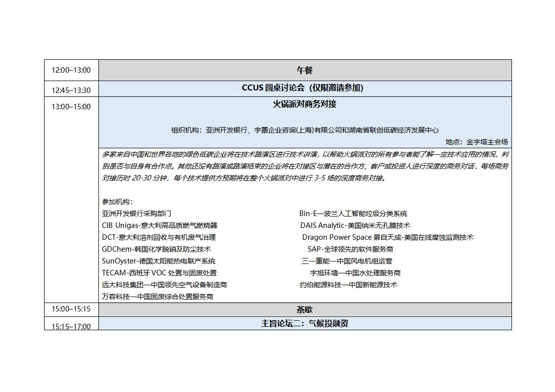Select CIB Unigas 意大利燃气燃烧器 entry
The height and width of the screenshot is (392, 555).
point(160,225)
